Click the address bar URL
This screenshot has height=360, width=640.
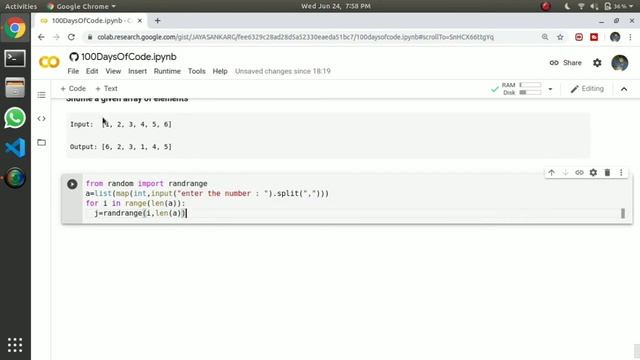tap(296, 37)
